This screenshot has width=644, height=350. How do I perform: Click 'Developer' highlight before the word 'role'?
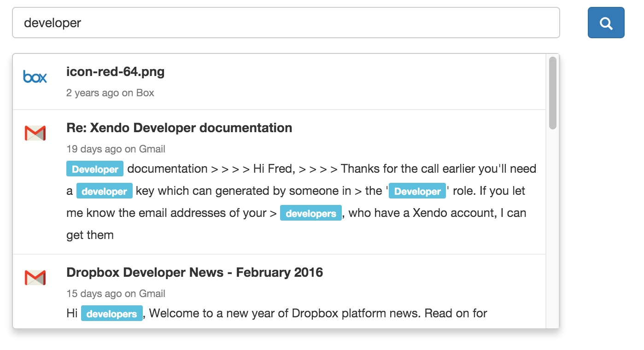417,191
